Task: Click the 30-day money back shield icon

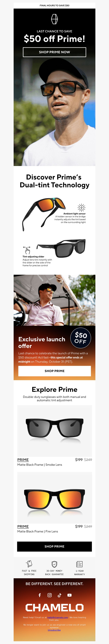Action: coord(54,564)
